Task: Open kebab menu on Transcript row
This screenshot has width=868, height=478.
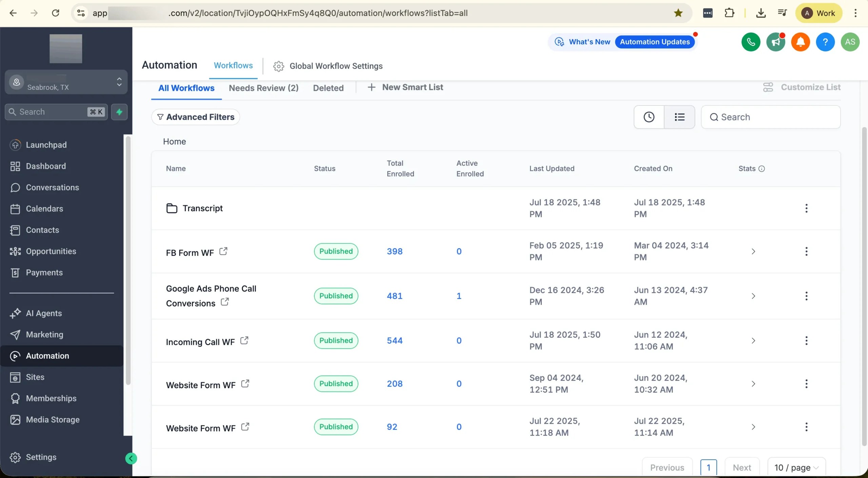Action: tap(806, 208)
